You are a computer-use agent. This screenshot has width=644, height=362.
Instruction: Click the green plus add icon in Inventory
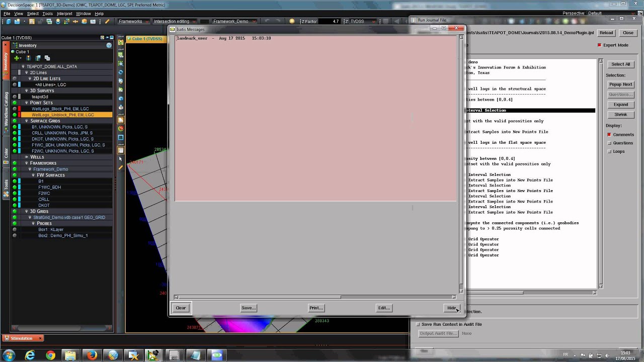(17, 58)
